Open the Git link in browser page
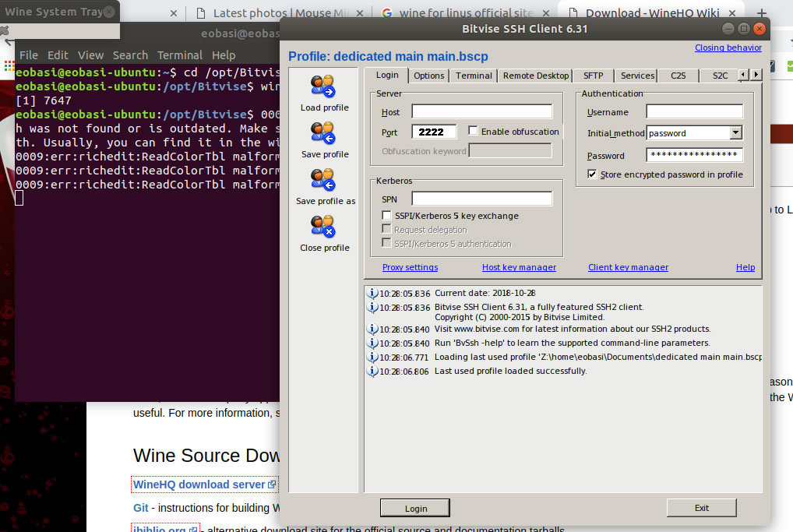 pyautogui.click(x=140, y=508)
